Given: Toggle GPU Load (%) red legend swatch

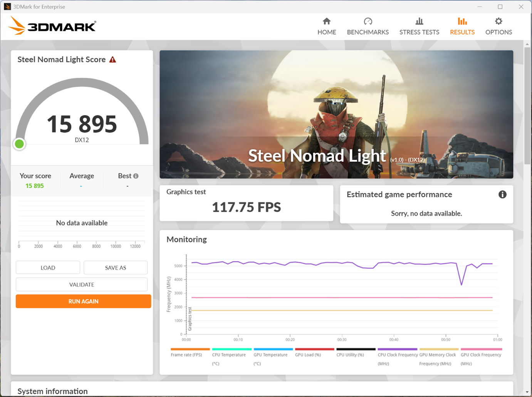Looking at the screenshot, I should pyautogui.click(x=314, y=349).
